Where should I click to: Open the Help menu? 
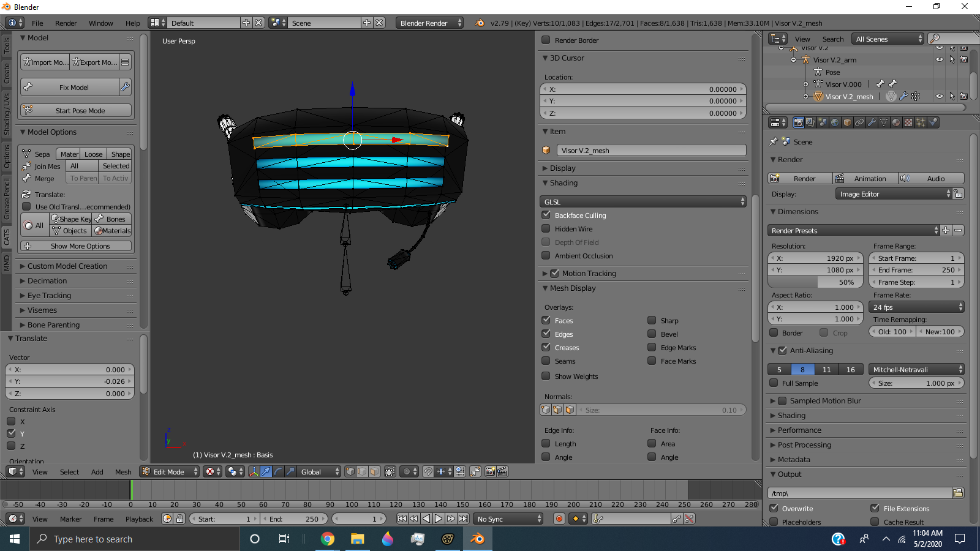pos(133,23)
